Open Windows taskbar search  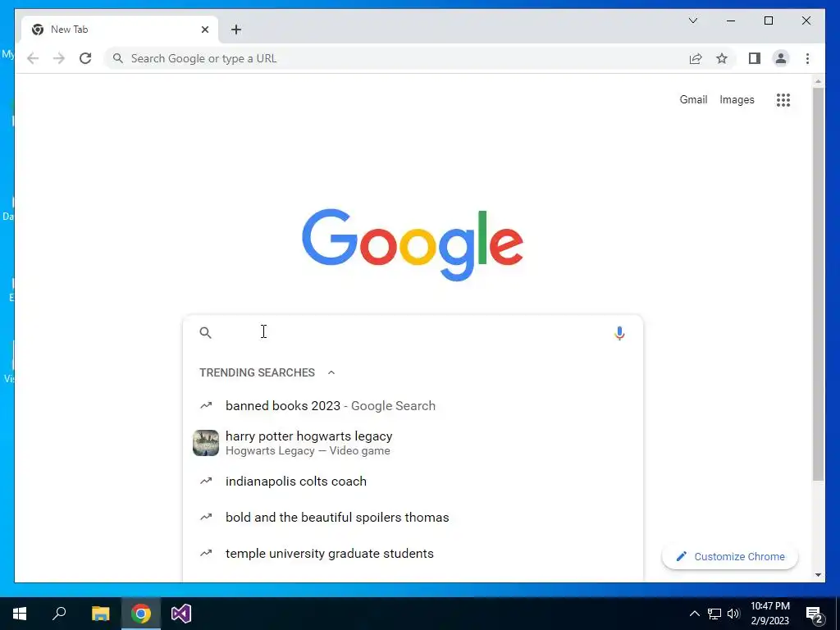click(x=59, y=614)
